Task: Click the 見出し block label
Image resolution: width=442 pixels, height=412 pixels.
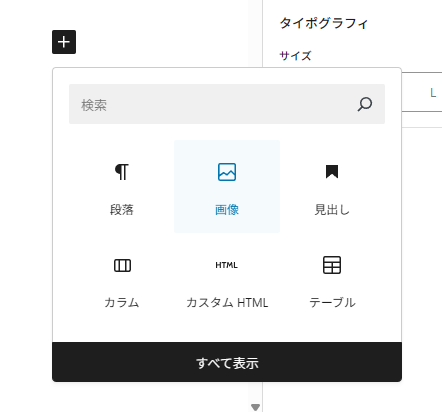Action: 332,210
